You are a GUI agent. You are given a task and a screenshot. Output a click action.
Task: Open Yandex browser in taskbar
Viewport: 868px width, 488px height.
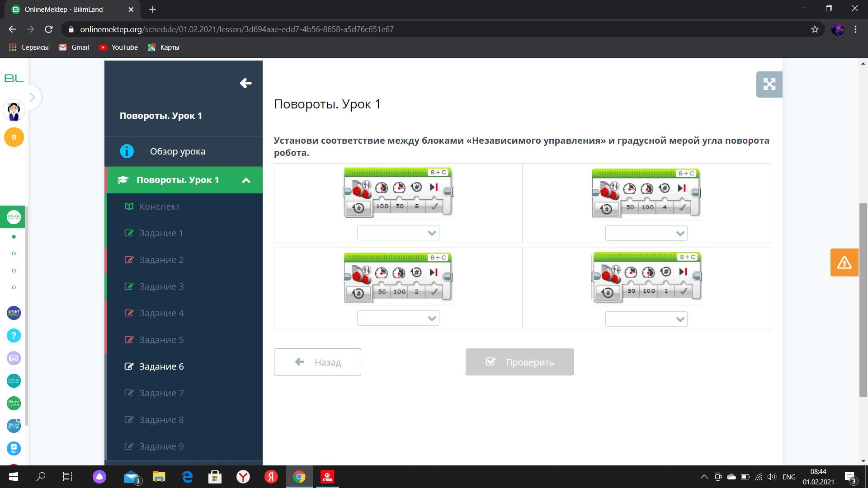point(243,477)
